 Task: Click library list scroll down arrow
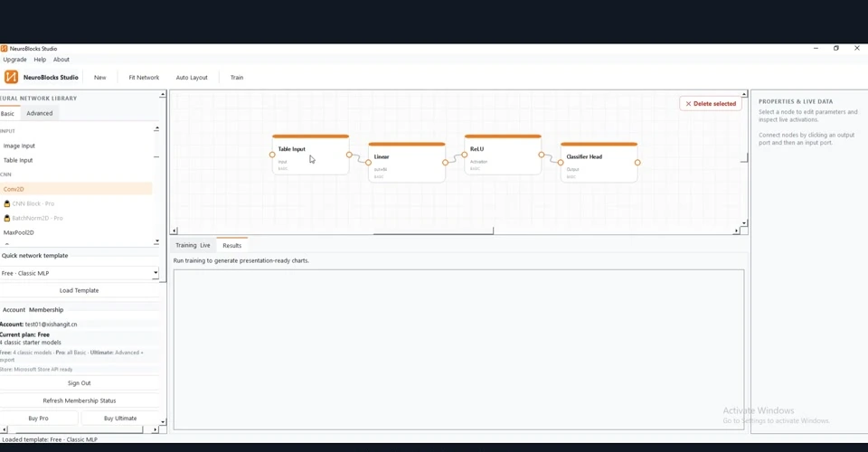[x=156, y=241]
